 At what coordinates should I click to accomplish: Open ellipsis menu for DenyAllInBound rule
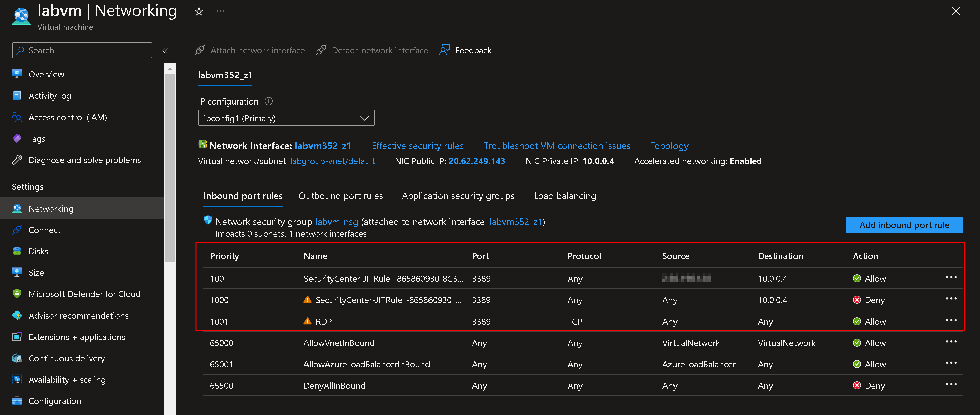click(x=951, y=384)
